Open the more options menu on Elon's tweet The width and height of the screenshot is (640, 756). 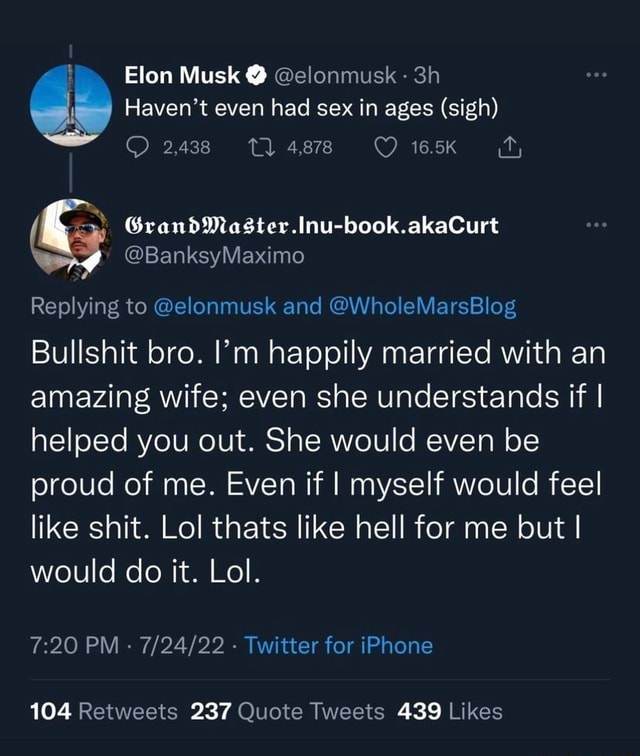pos(595,74)
